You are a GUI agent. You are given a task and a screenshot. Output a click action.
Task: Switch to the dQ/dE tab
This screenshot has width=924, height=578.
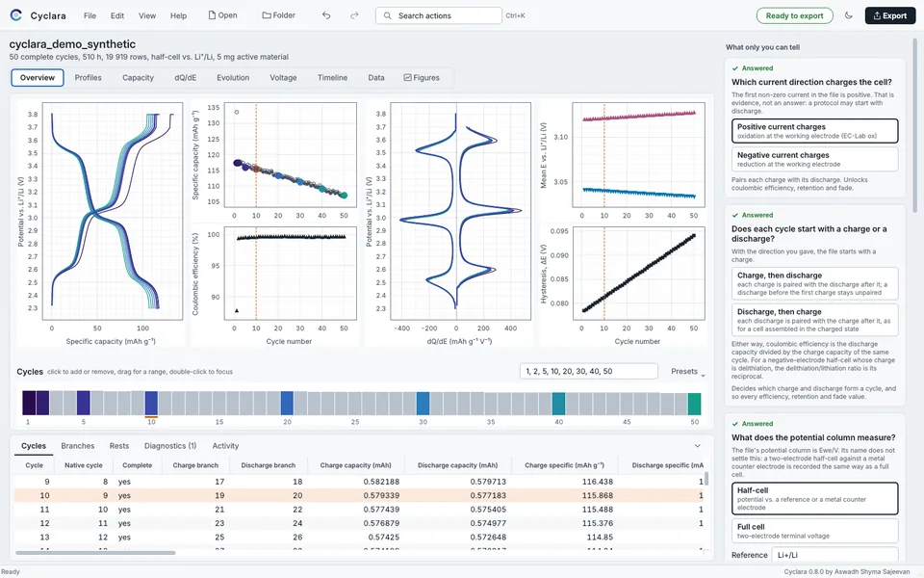[x=186, y=78]
